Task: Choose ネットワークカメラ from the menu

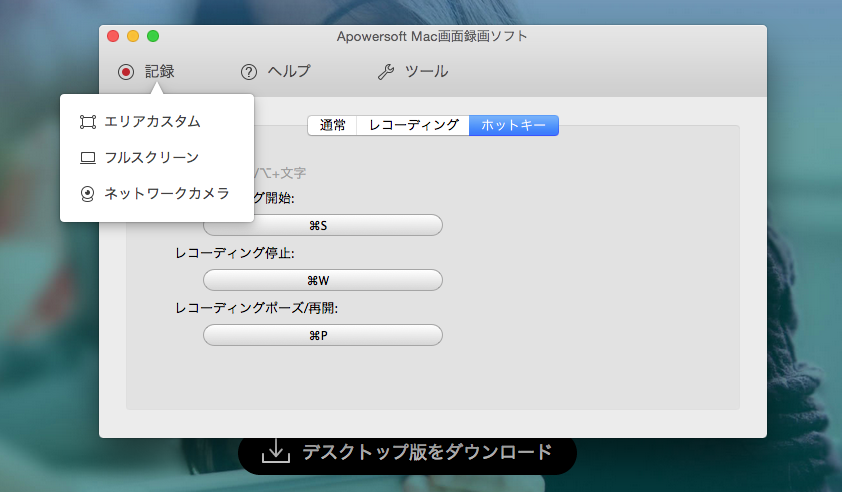Action: (167, 193)
